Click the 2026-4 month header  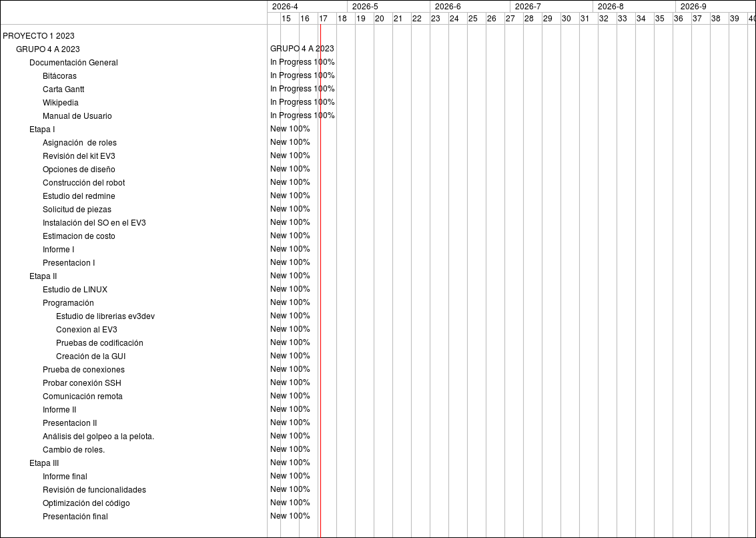[x=285, y=7]
